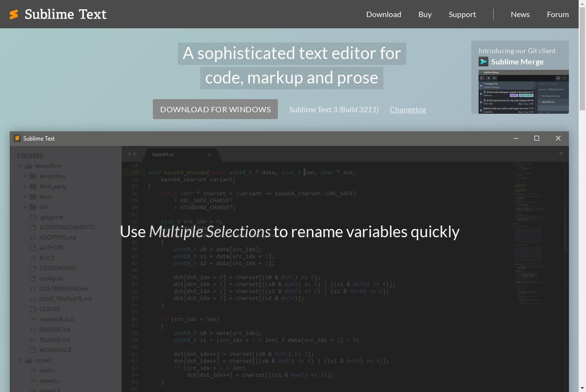Click line number 35 in the gutter
The image size is (586, 392).
[x=135, y=172]
